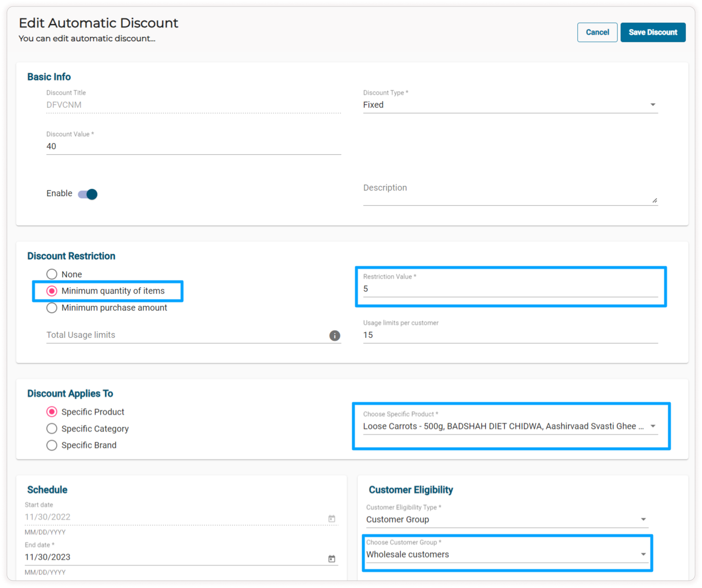702x588 pixels.
Task: Click the Save Discount button
Action: 653,32
